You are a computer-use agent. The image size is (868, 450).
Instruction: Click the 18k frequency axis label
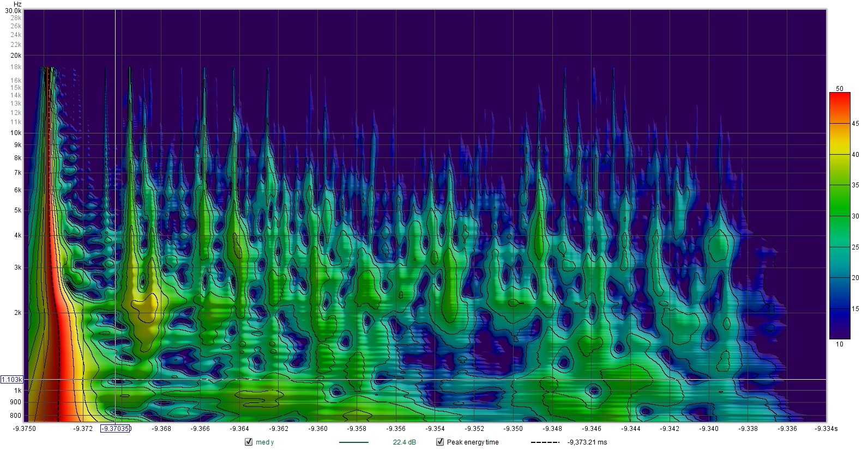click(x=16, y=67)
